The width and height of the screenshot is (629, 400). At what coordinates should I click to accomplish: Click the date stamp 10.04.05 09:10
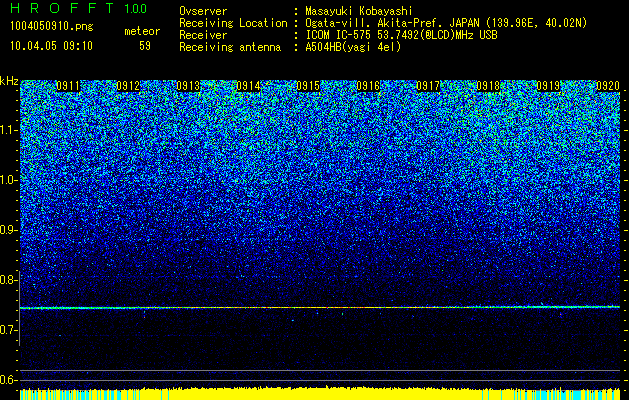click(51, 46)
